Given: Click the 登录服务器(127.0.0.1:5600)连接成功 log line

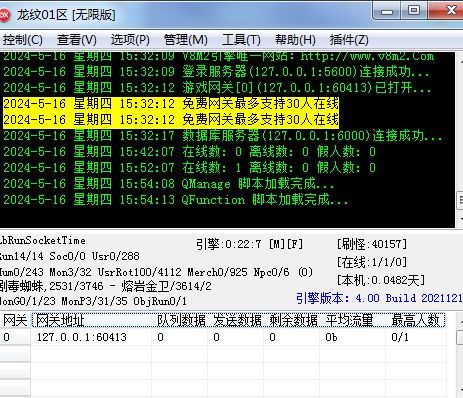Looking at the screenshot, I should (x=216, y=72).
